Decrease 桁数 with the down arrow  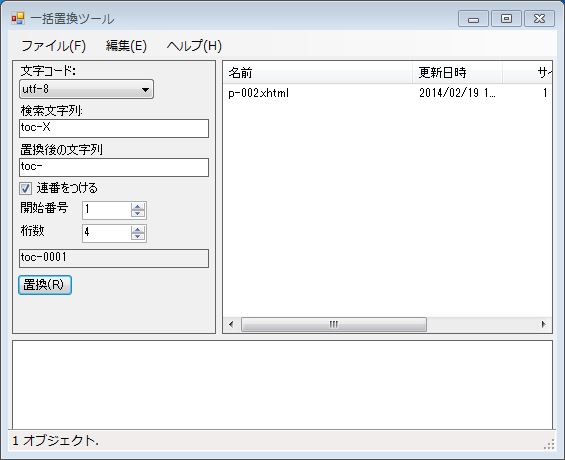(x=138, y=237)
